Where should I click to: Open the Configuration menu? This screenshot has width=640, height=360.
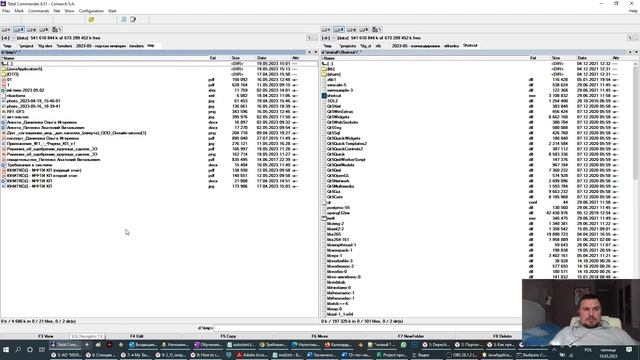point(91,11)
